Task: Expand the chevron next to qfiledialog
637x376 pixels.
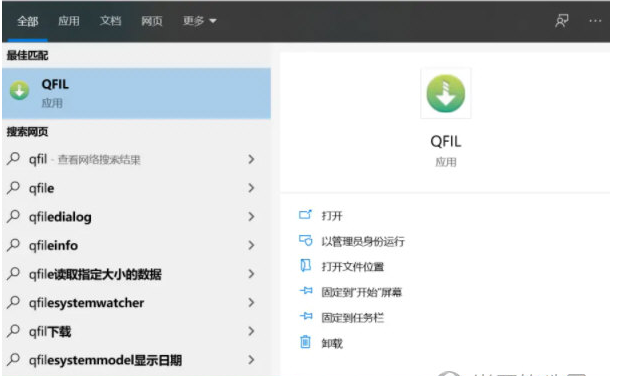Action: coord(251,217)
